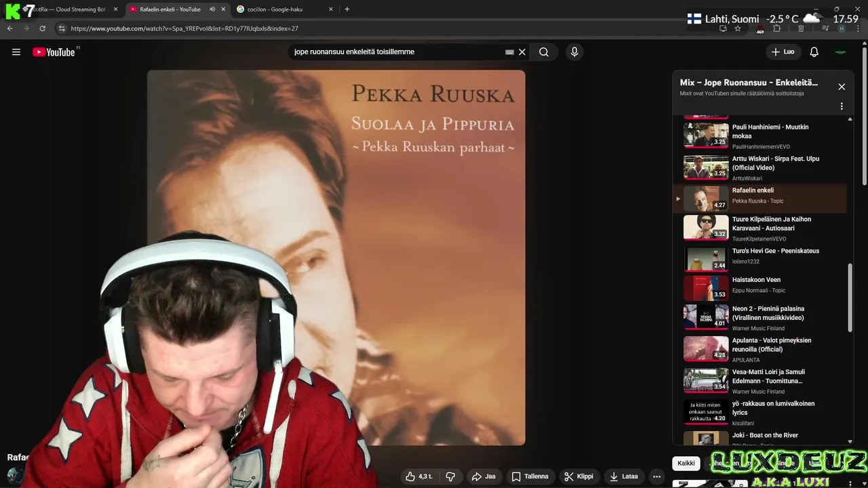Image resolution: width=868 pixels, height=488 pixels.
Task: Close the Rafaelin enkeli YouTube tab
Action: coord(223,9)
